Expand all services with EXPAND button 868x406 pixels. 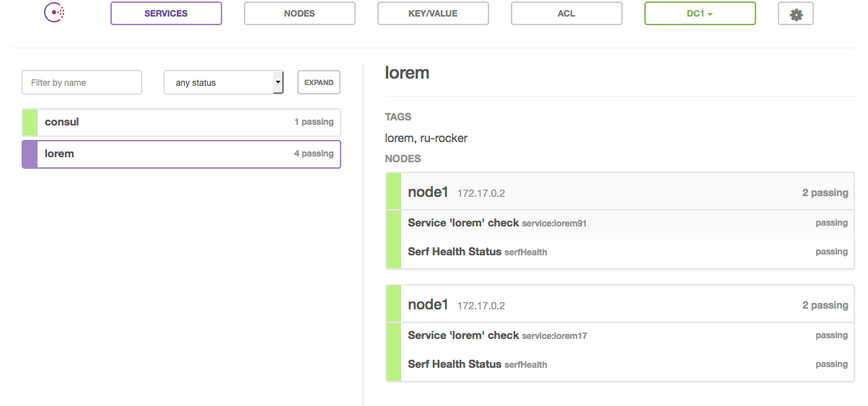[x=319, y=82]
